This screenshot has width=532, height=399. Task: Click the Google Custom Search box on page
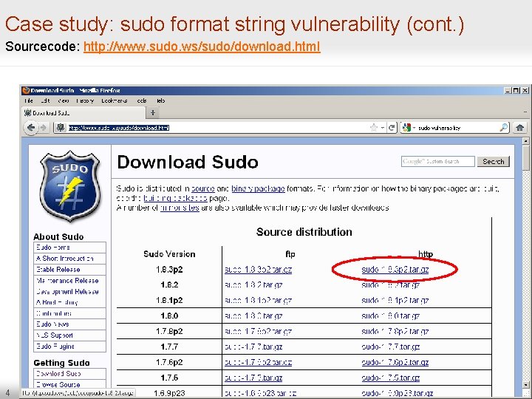[437, 162]
